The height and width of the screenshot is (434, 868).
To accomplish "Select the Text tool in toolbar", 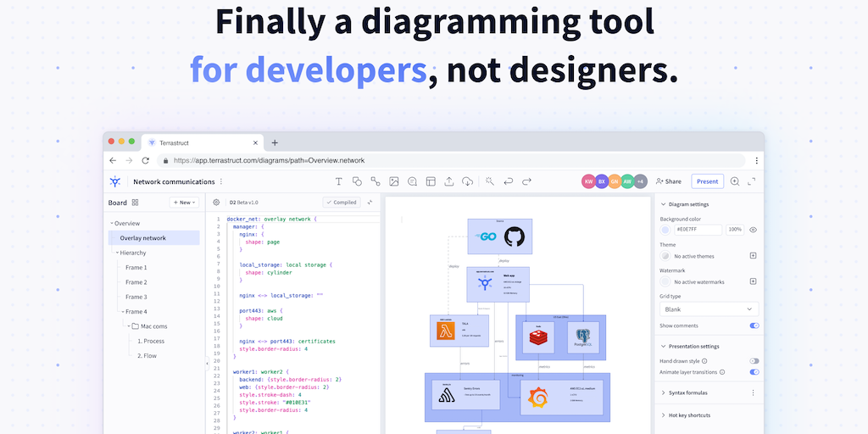I will coord(338,181).
